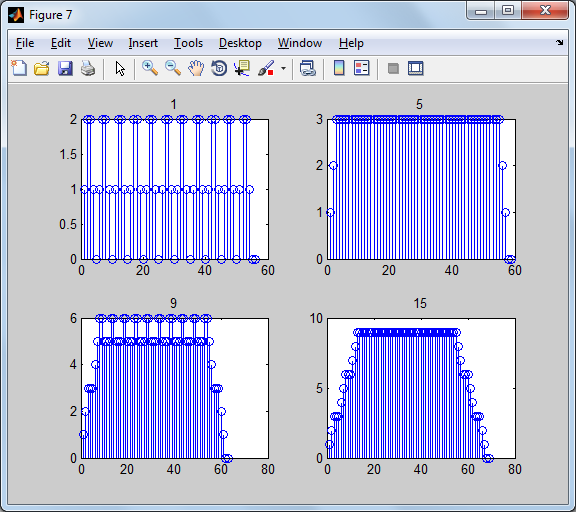Select the Brush data tool
This screenshot has height=512, width=576.
(266, 68)
